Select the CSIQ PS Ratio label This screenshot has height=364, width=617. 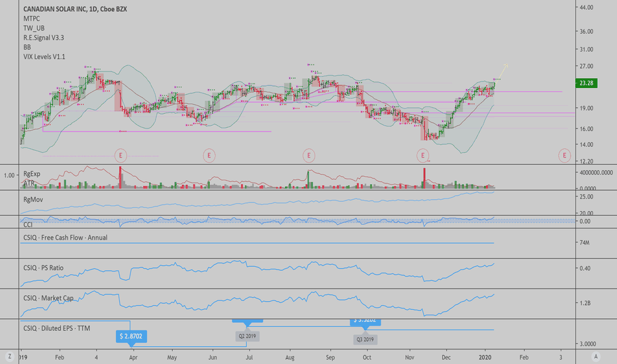[43, 268]
